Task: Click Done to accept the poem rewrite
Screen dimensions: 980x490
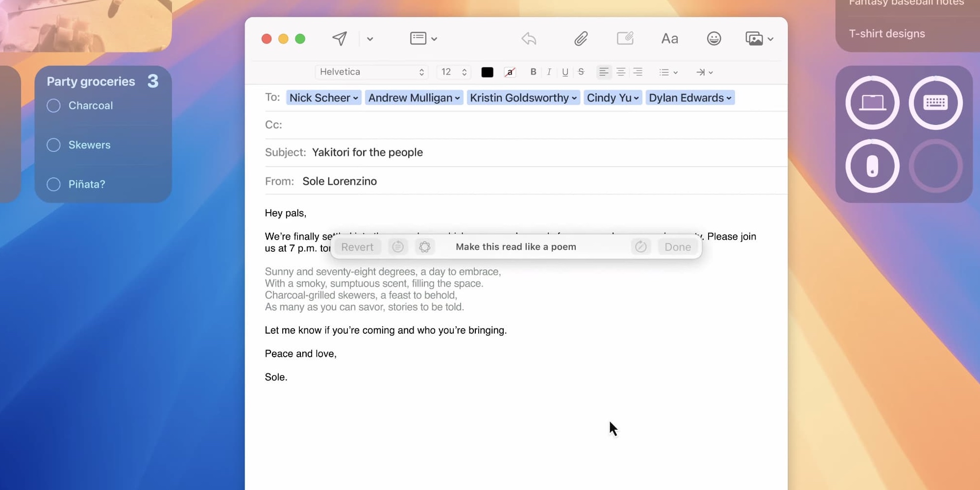Action: (x=677, y=246)
